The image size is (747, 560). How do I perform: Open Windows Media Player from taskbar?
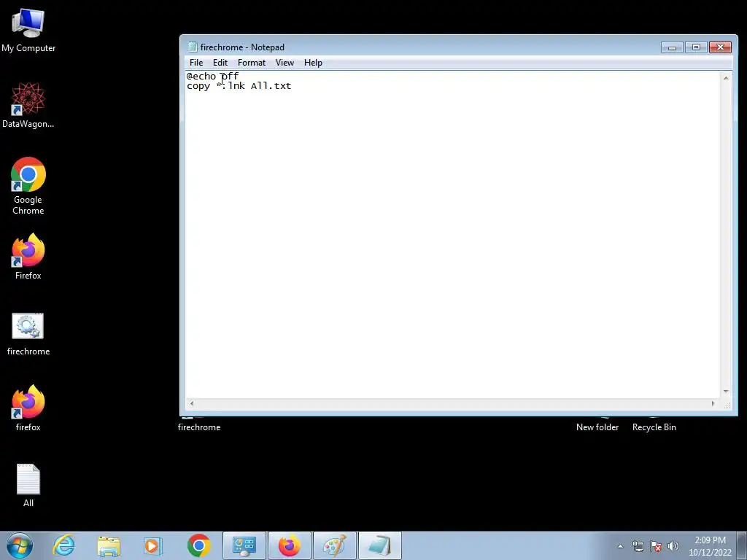coord(153,545)
